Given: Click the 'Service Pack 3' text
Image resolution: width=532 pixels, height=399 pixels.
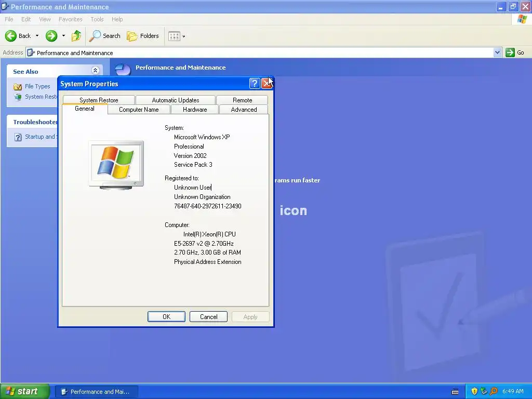Looking at the screenshot, I should click(193, 165).
